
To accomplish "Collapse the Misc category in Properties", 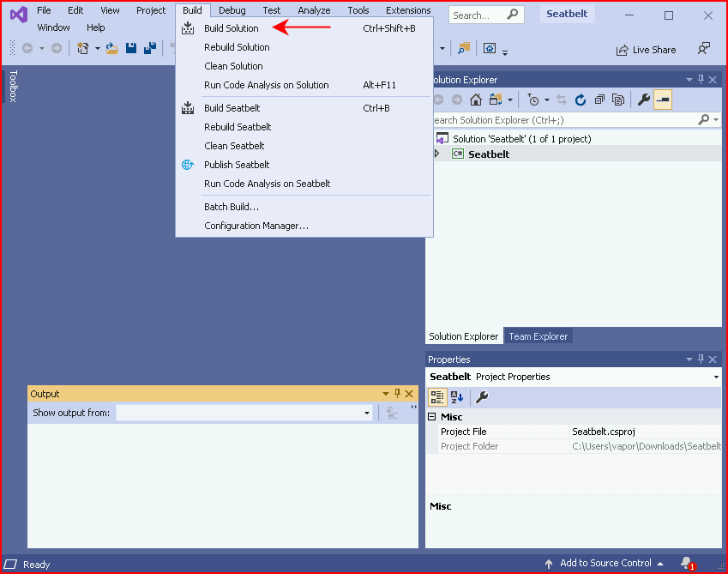I will point(432,417).
